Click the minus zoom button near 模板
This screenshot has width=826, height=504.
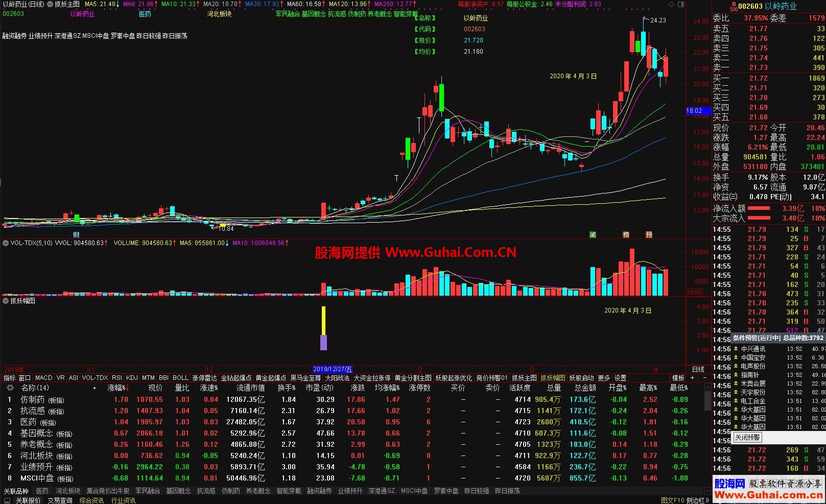coord(705,378)
